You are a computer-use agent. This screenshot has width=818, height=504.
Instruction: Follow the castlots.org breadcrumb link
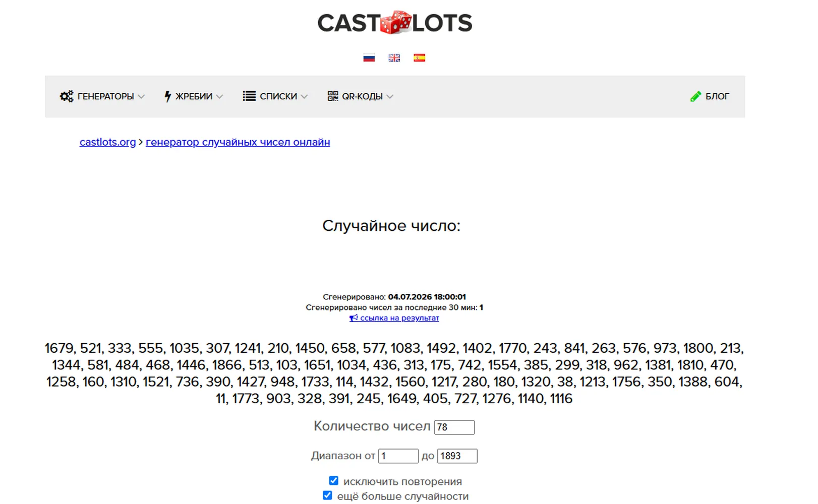click(108, 142)
